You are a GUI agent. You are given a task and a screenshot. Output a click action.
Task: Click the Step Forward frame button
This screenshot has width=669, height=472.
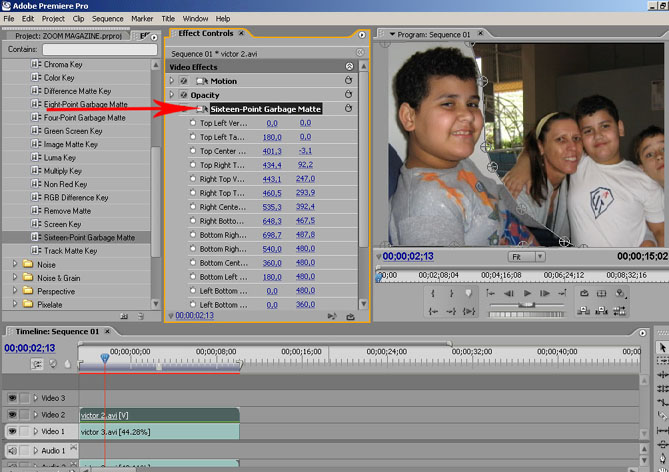[546, 293]
